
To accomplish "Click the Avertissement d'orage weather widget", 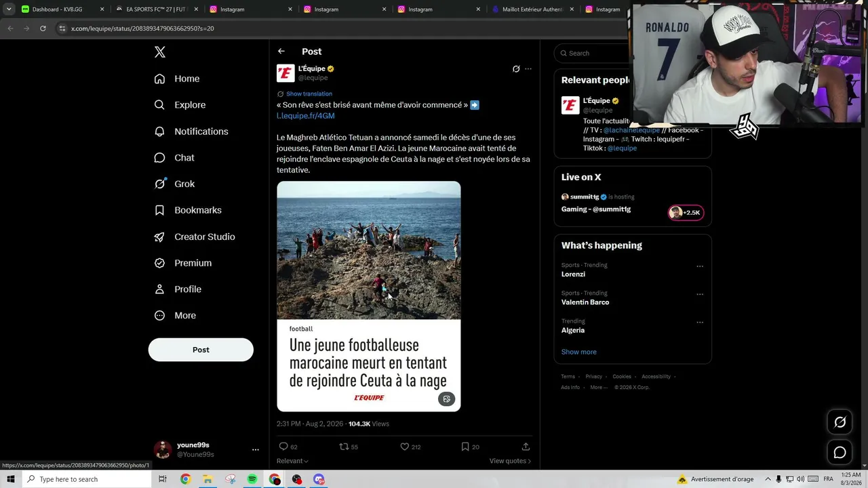I will 715,479.
